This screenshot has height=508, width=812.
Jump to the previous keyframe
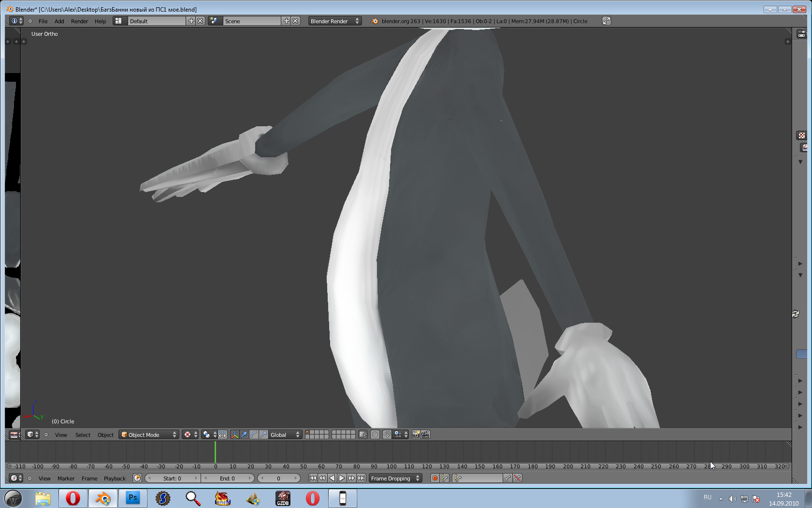pos(322,478)
